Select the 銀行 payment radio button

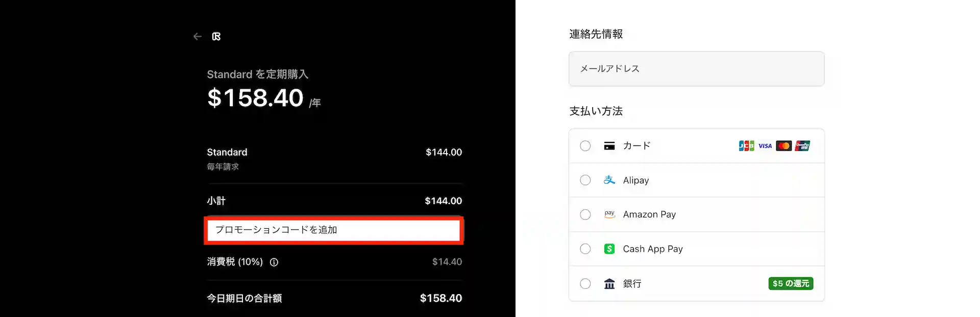[585, 284]
